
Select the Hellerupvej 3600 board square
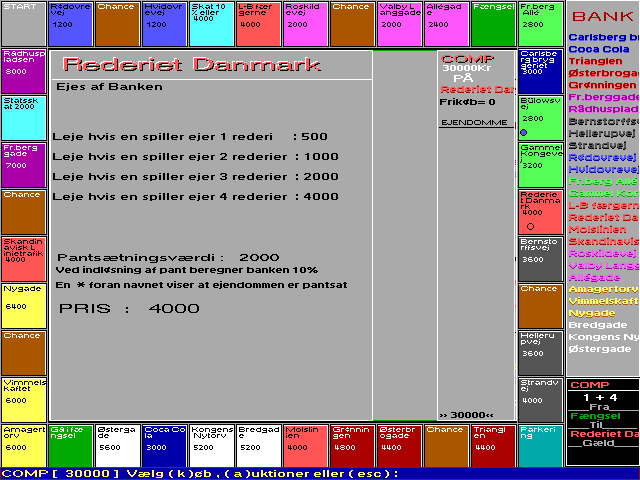(x=541, y=353)
